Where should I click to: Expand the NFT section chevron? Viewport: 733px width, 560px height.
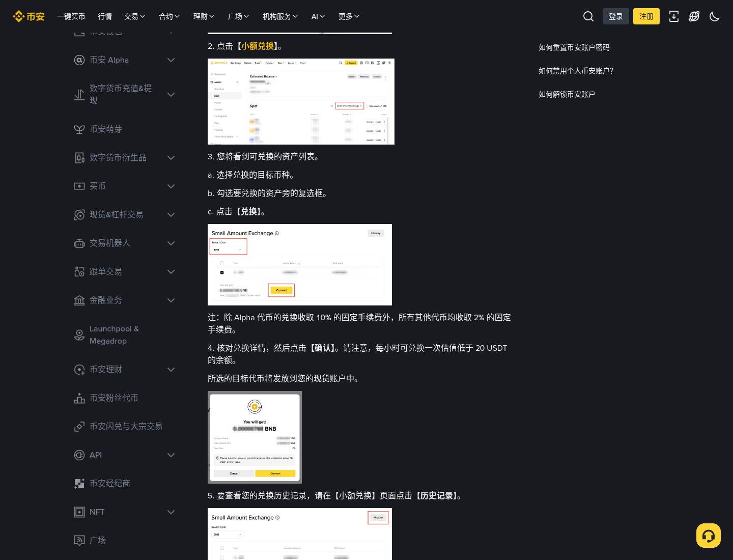tap(171, 512)
